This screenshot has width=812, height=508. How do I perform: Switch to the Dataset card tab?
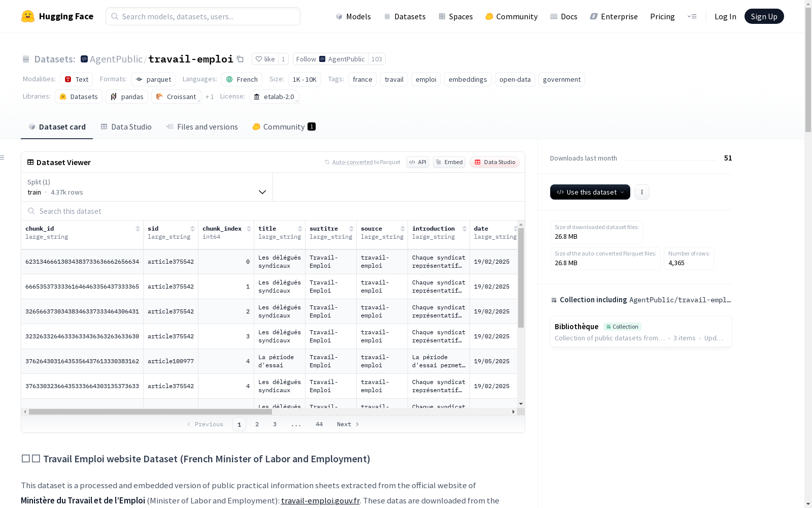pos(57,127)
